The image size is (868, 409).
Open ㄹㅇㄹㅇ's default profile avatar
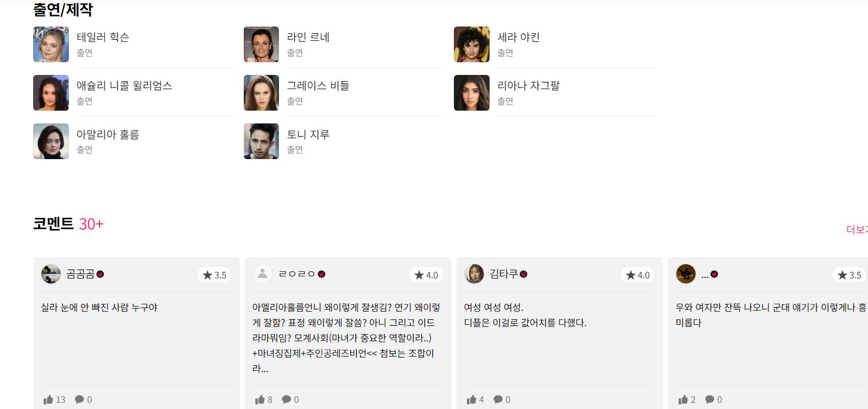263,274
